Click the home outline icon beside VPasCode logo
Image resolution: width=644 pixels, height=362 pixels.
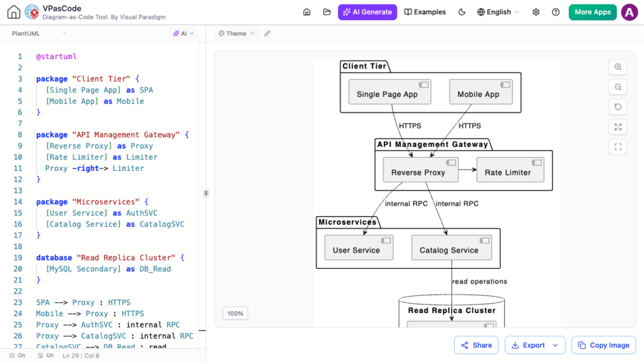click(14, 12)
